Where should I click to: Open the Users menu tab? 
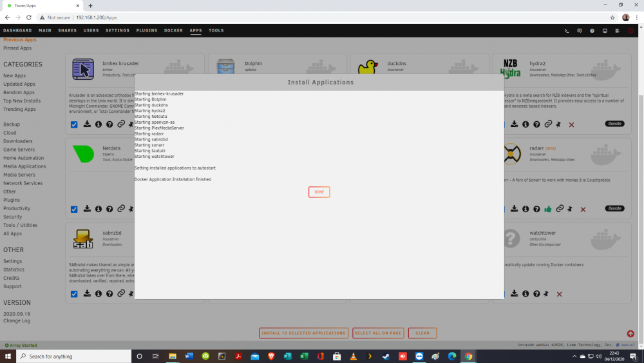point(91,30)
